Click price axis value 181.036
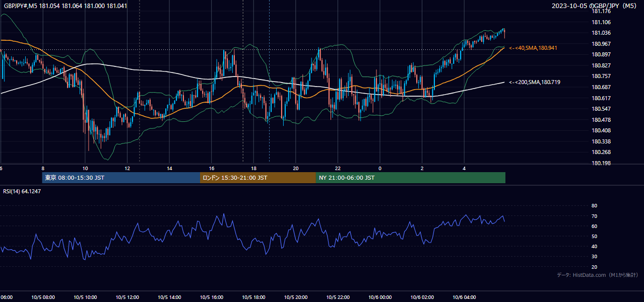The image size is (644, 302). click(601, 33)
